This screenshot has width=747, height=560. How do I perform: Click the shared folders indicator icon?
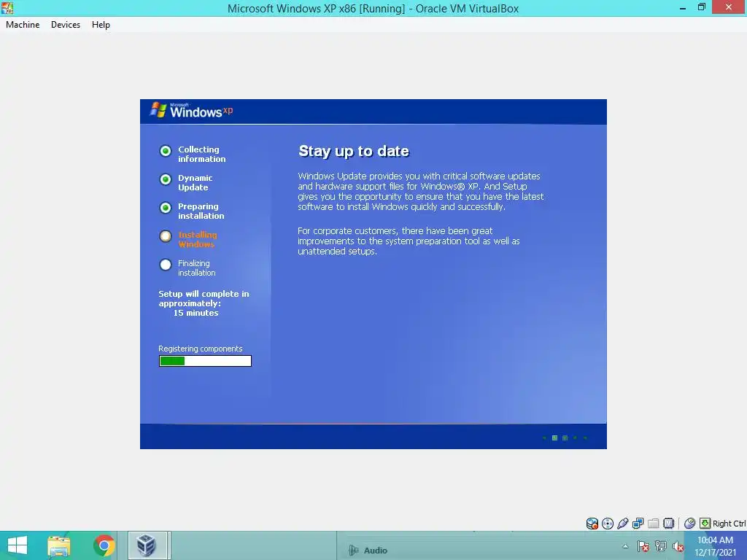click(653, 524)
